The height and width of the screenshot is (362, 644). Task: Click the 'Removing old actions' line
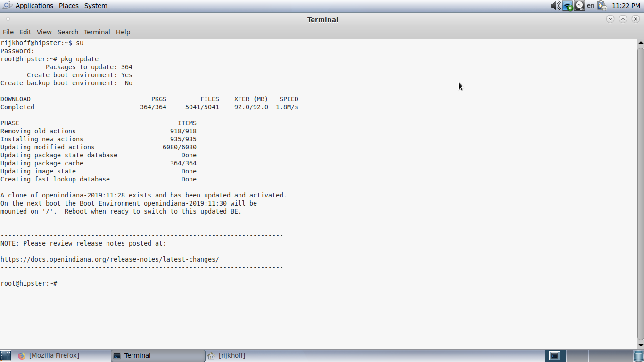click(x=99, y=131)
